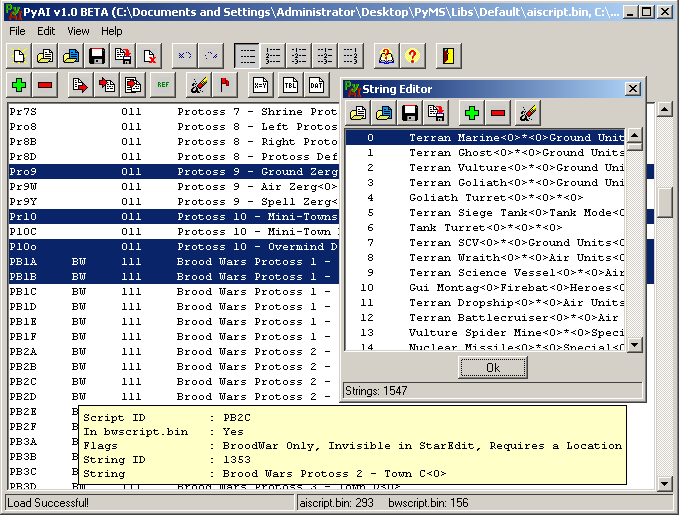Viewport: 679px width, 515px height.
Task: Select the PB3A script row
Action: coord(42,442)
